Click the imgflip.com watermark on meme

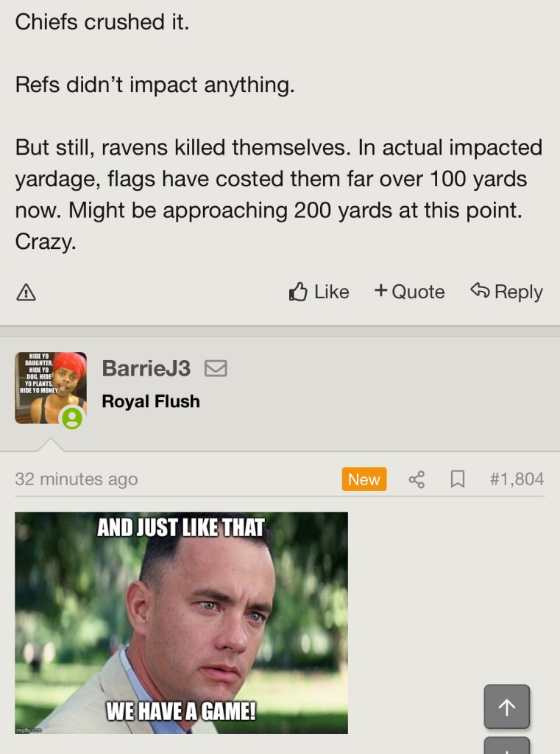pyautogui.click(x=29, y=730)
